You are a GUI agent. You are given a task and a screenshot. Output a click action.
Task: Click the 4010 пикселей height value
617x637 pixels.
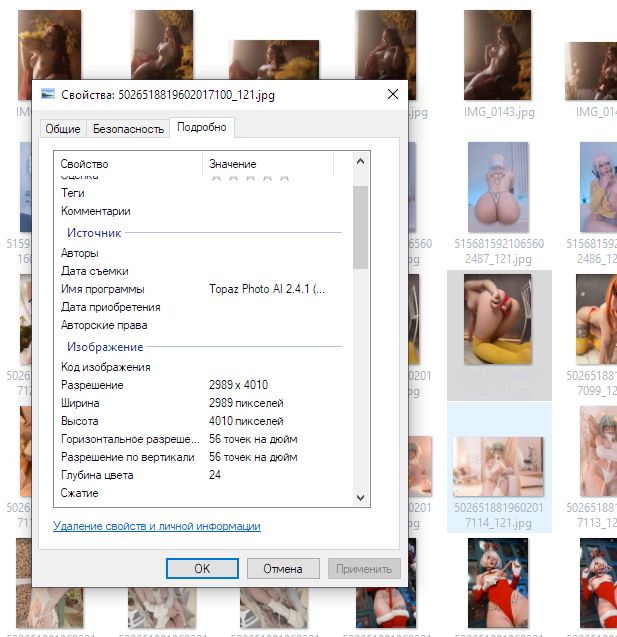pos(246,421)
